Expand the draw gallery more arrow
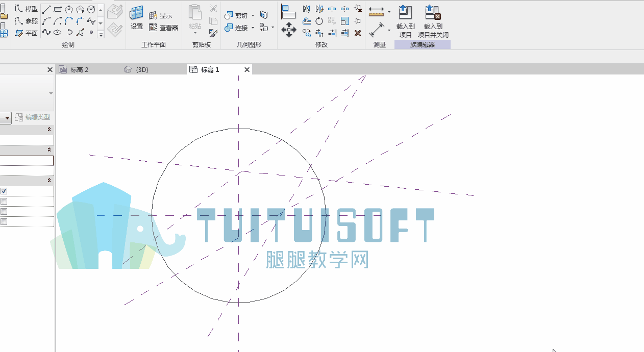This screenshot has width=644, height=352. click(x=101, y=34)
